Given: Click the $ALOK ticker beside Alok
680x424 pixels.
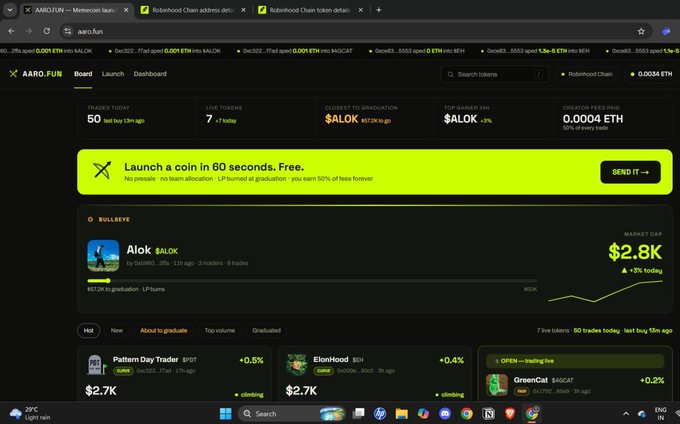Looking at the screenshot, I should tap(167, 251).
